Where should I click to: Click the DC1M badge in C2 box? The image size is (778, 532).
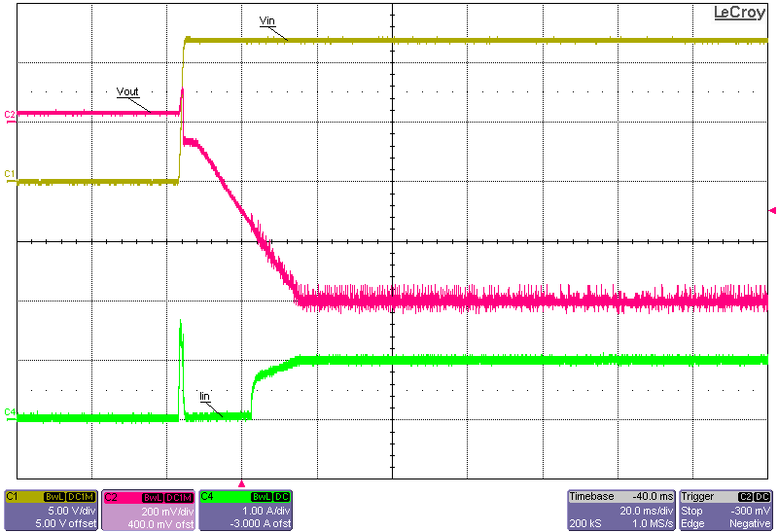(x=179, y=497)
